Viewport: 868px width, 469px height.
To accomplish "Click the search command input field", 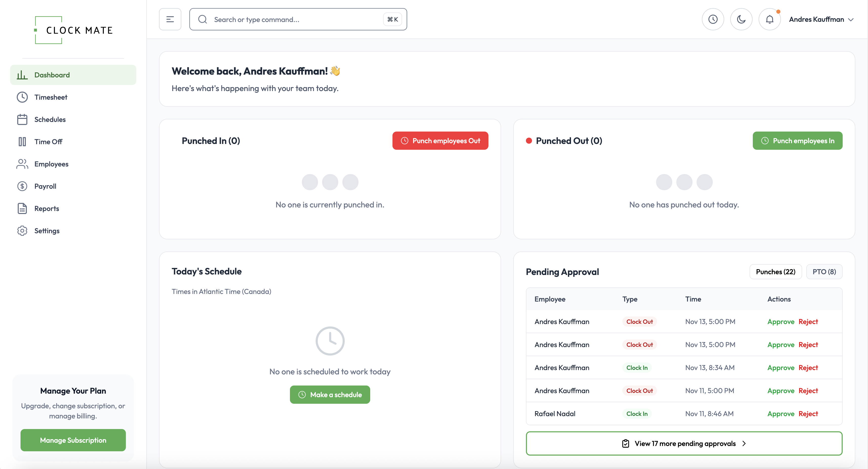I will [x=298, y=19].
